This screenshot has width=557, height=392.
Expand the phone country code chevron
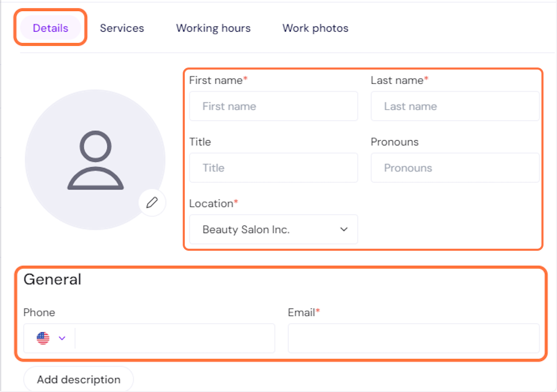(x=62, y=338)
